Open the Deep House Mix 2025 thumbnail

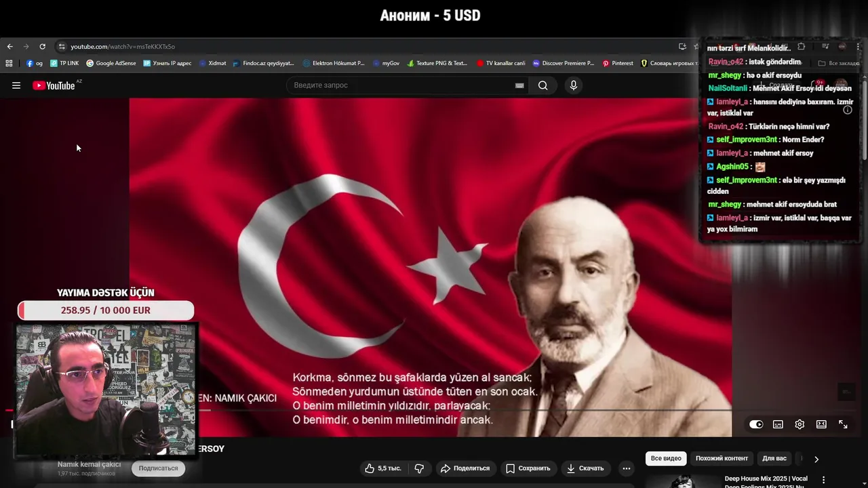click(682, 481)
